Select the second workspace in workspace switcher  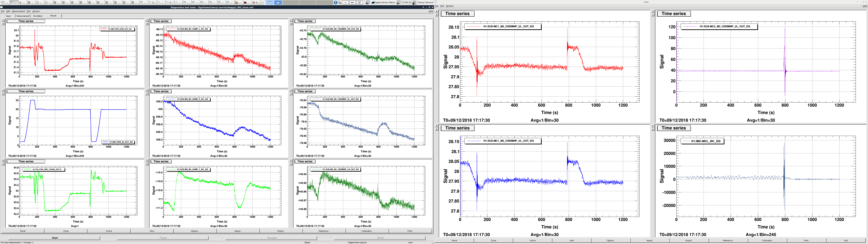(278, 2)
